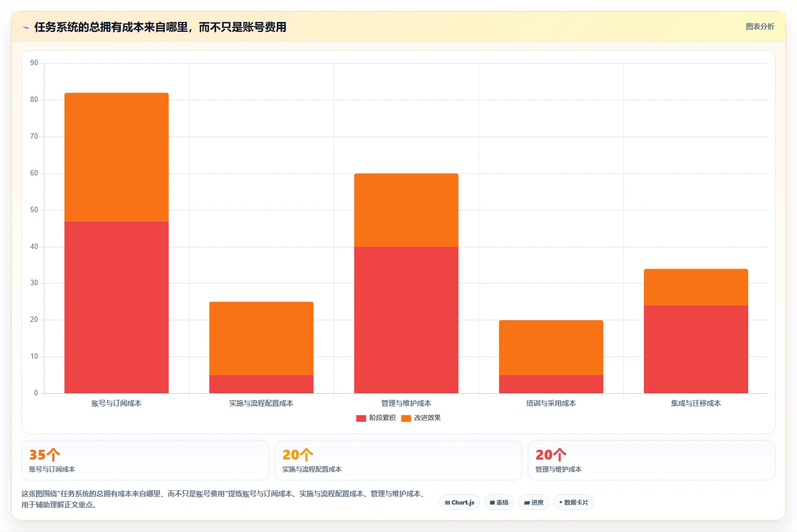Click the 图表分析 label in header
The width and height of the screenshot is (797, 532).
click(760, 26)
